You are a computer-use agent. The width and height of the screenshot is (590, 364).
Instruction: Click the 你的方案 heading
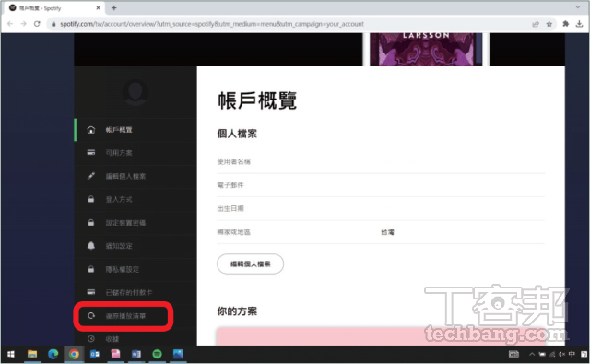click(237, 311)
